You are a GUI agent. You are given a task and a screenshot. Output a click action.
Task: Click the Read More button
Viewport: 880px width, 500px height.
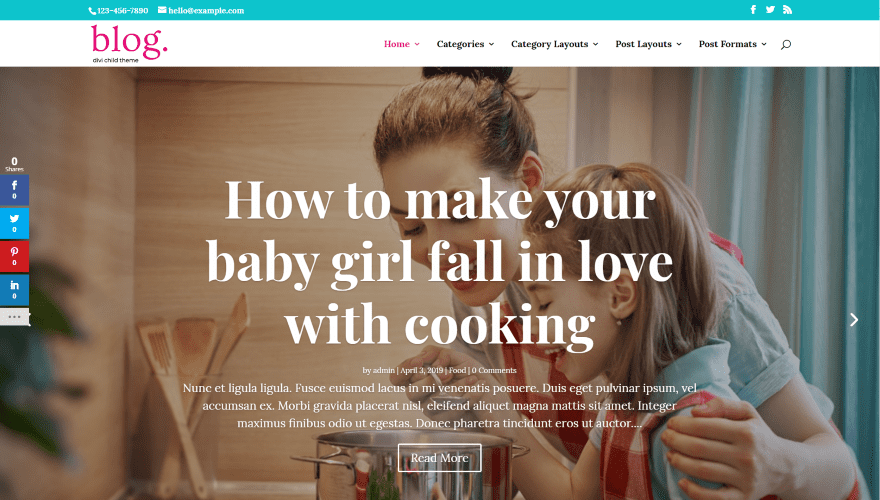point(439,458)
